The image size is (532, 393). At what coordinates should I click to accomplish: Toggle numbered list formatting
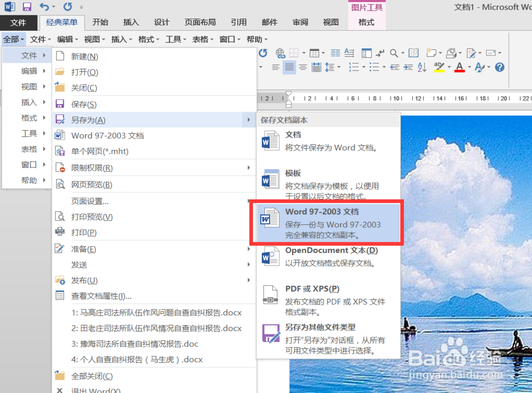(354, 67)
